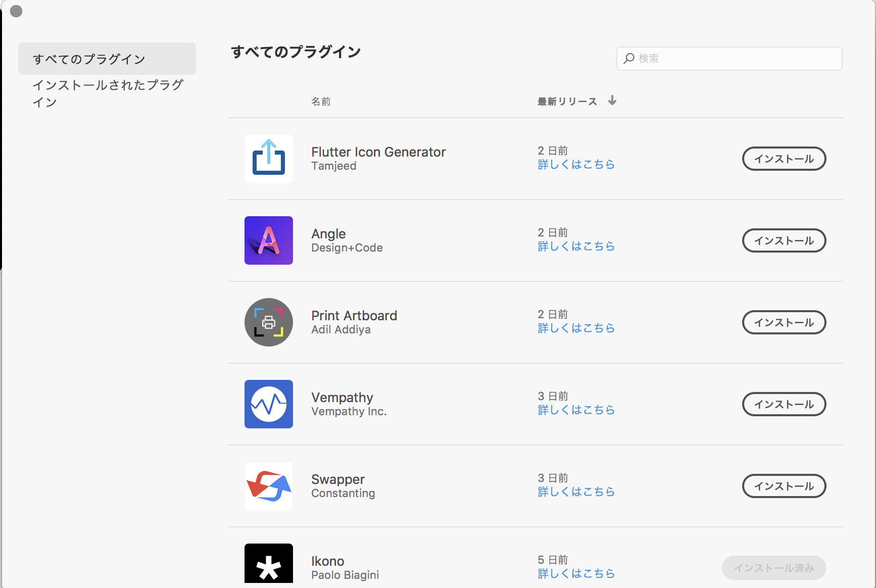Click the Vempathy plugin name text
Screen dimensions: 876x588
pyautogui.click(x=342, y=398)
